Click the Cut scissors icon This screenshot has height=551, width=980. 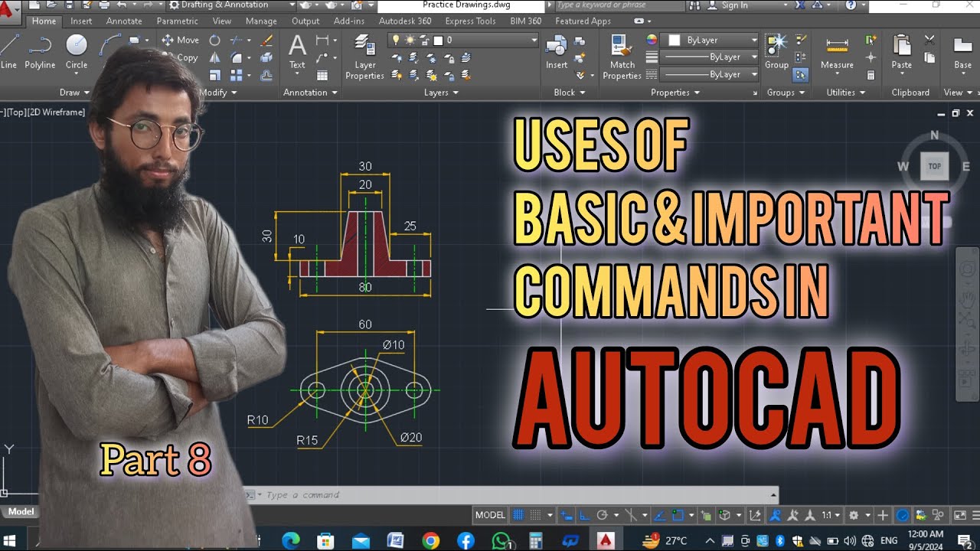tap(929, 40)
